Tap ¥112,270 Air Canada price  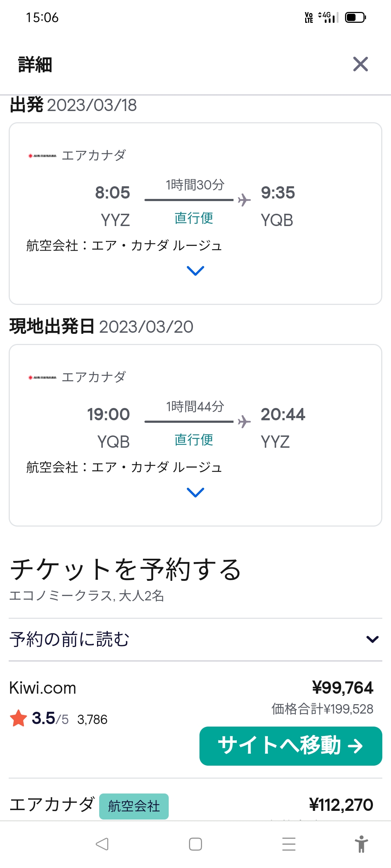click(341, 805)
